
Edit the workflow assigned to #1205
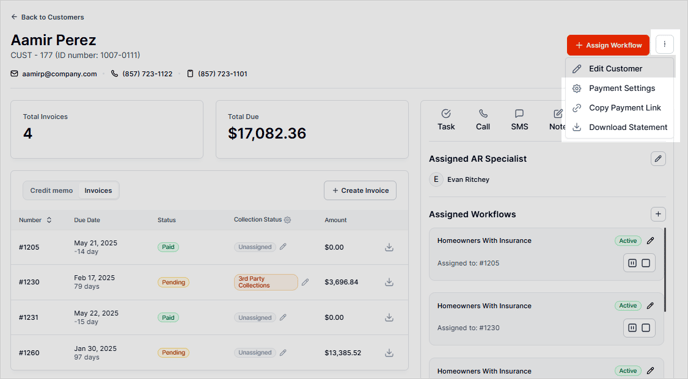[x=650, y=240]
